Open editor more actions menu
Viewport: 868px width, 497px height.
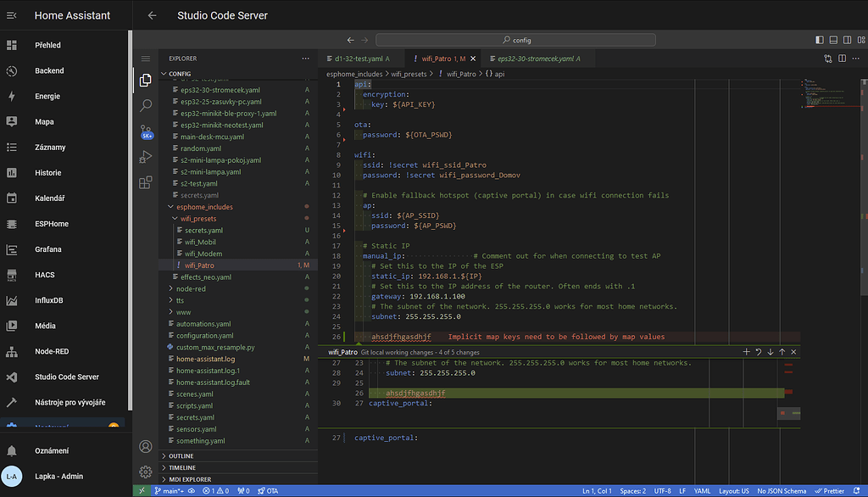pyautogui.click(x=856, y=59)
